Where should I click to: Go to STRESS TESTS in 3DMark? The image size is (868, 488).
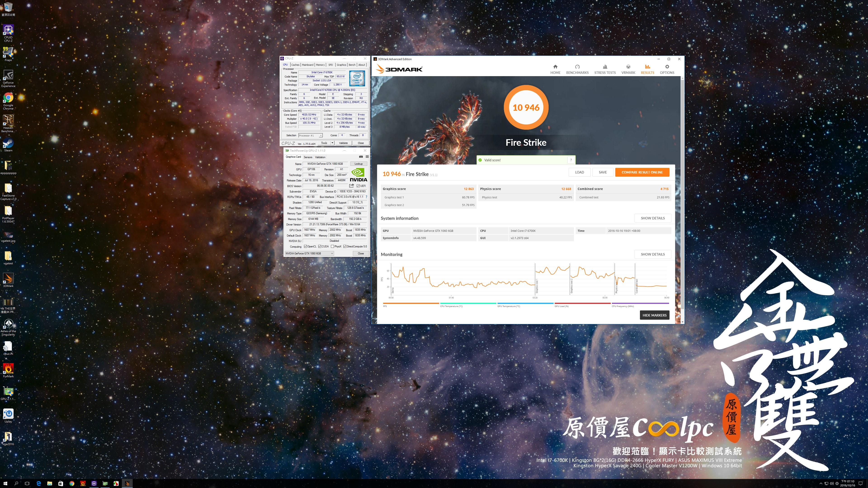coord(605,69)
